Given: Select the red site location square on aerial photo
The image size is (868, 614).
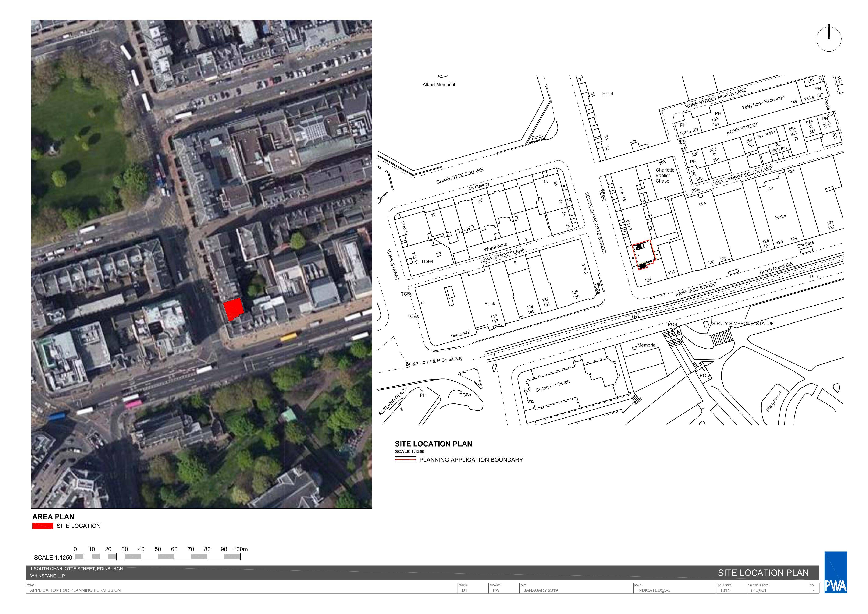Looking at the screenshot, I should [x=233, y=309].
